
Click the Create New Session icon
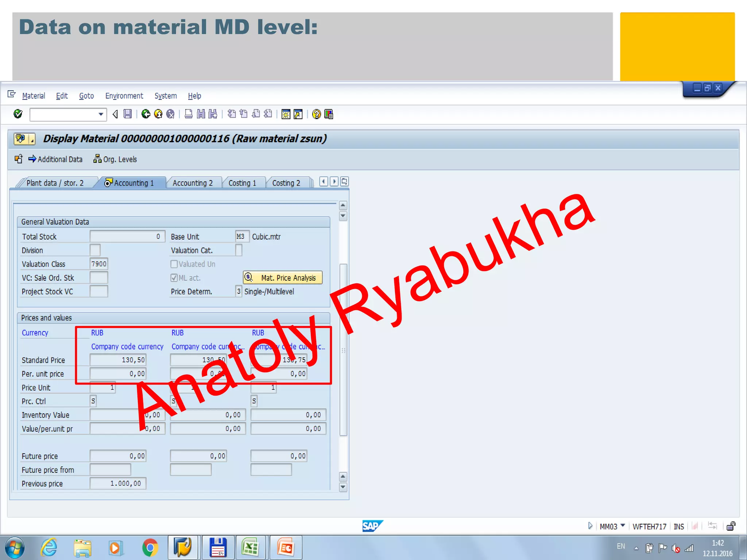click(286, 114)
